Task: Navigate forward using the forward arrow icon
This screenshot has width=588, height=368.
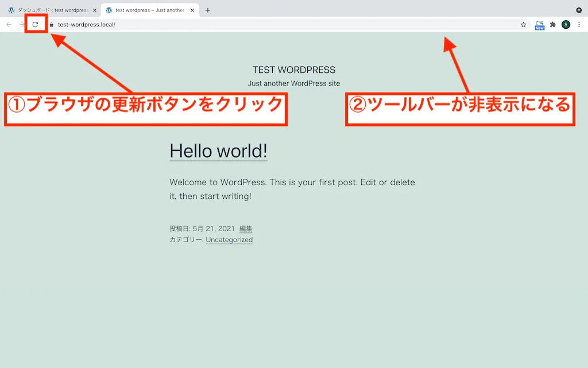Action: pos(22,25)
